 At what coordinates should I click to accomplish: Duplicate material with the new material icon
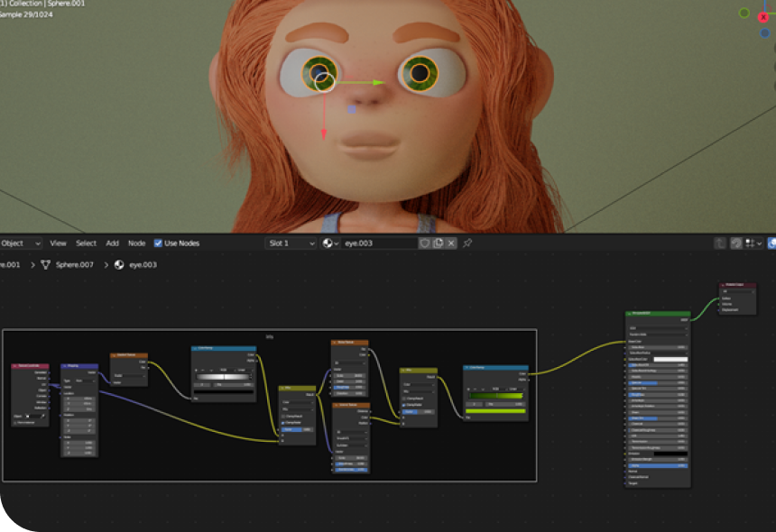click(x=438, y=243)
